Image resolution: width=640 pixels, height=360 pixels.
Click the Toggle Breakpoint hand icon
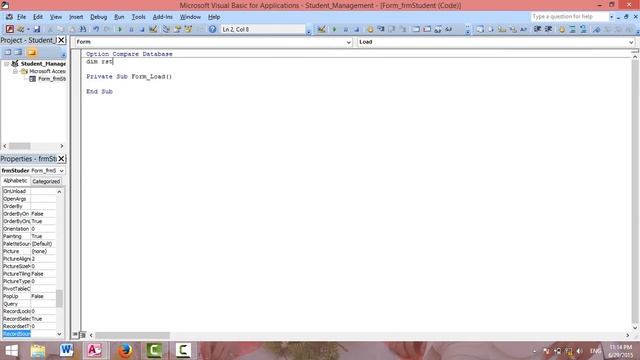(370, 29)
